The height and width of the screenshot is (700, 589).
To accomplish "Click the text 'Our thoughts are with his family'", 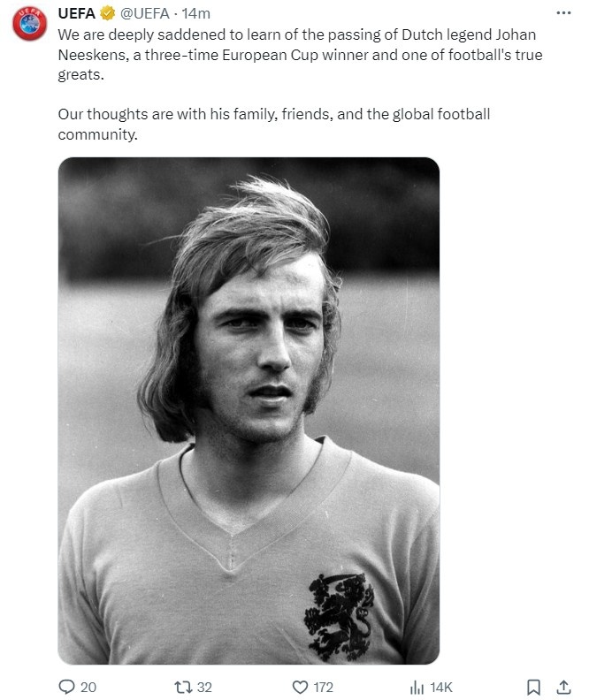I will pos(168,114).
